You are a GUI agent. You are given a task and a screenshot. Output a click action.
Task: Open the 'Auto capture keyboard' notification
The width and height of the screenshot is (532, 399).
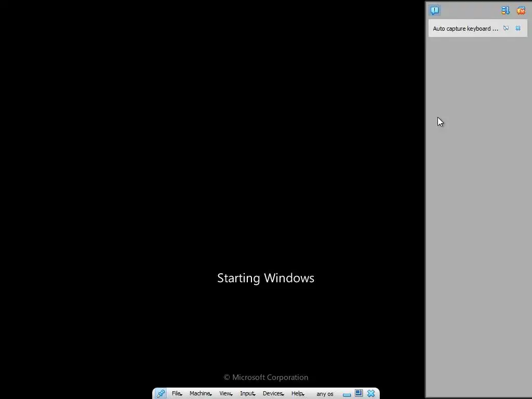pyautogui.click(x=465, y=29)
